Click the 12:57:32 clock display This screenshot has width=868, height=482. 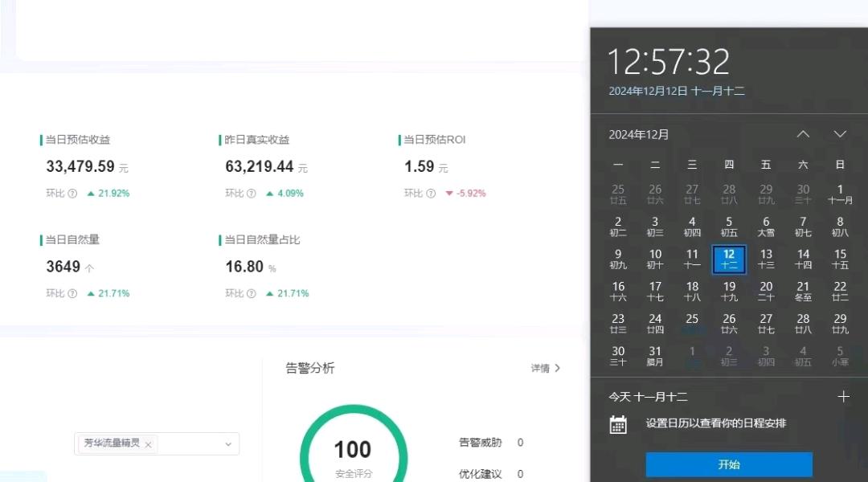[x=669, y=61]
